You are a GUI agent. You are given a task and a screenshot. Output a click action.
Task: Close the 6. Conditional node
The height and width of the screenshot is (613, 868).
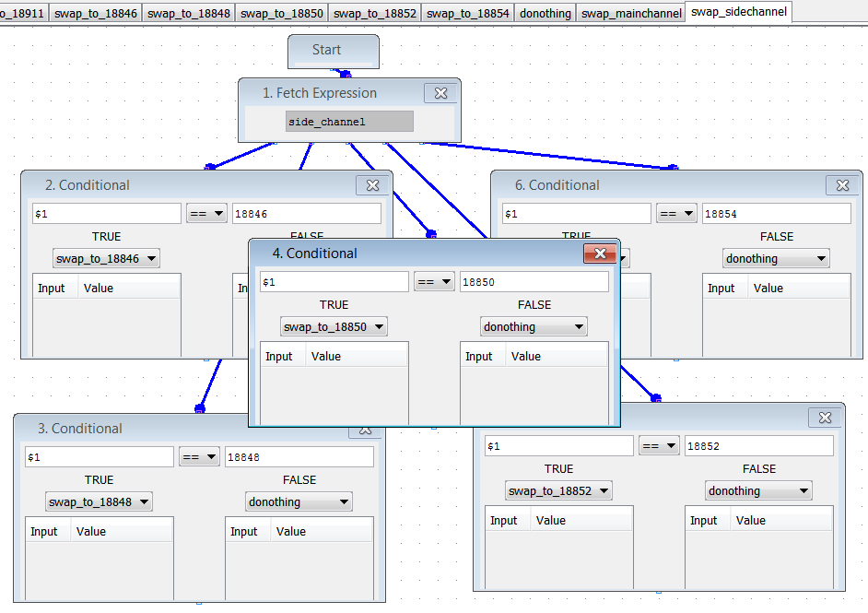[x=842, y=185]
